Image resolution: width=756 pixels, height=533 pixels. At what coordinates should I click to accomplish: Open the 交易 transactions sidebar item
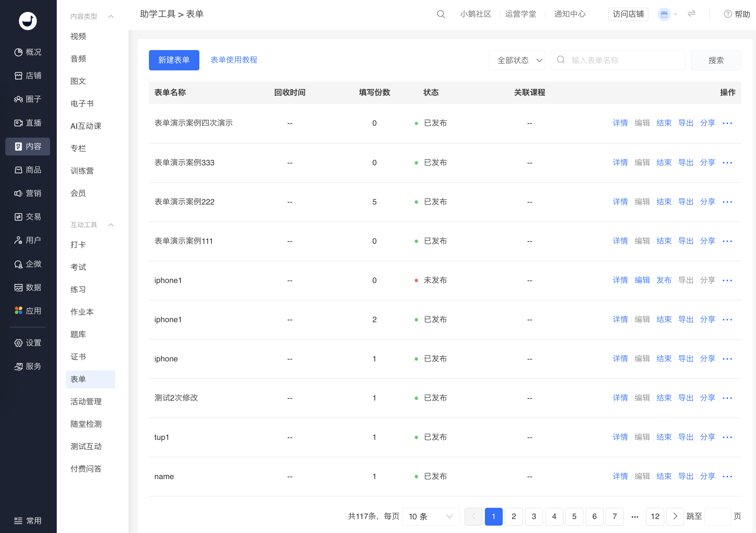pos(28,217)
